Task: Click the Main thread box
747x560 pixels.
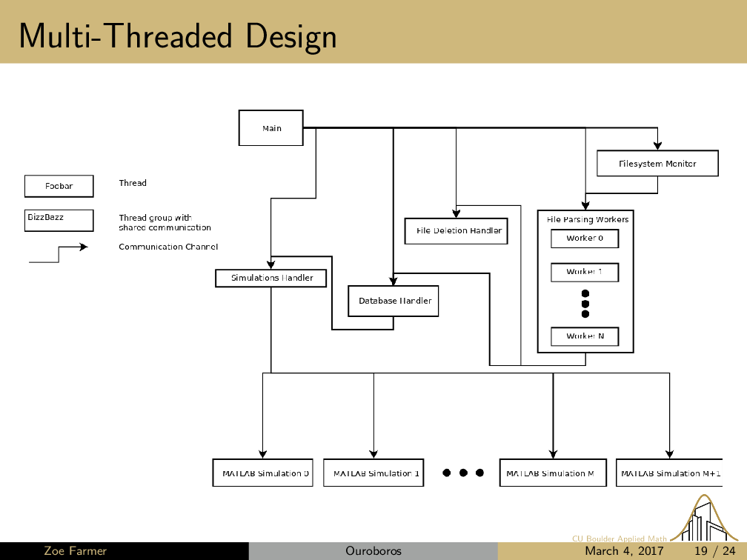Action: [x=271, y=128]
